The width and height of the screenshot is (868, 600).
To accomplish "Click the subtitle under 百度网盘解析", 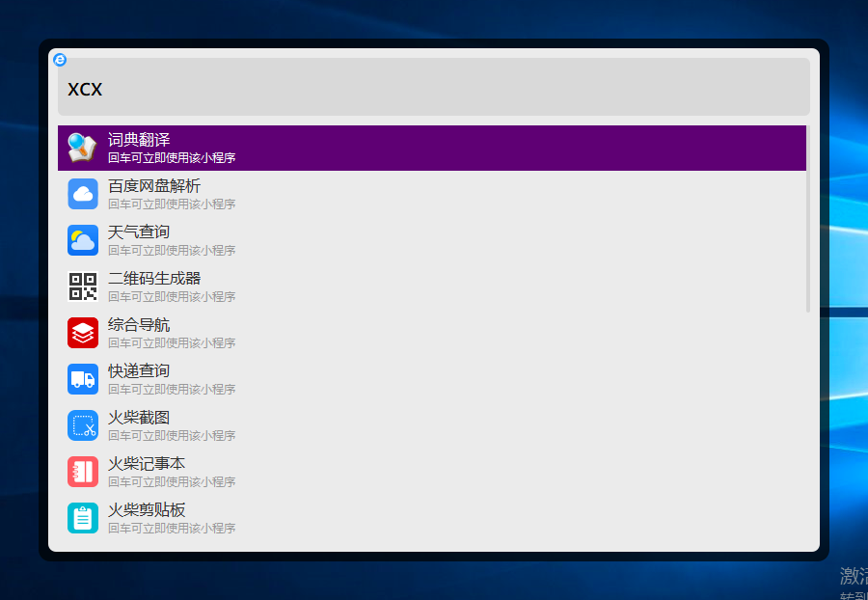I will 172,205.
